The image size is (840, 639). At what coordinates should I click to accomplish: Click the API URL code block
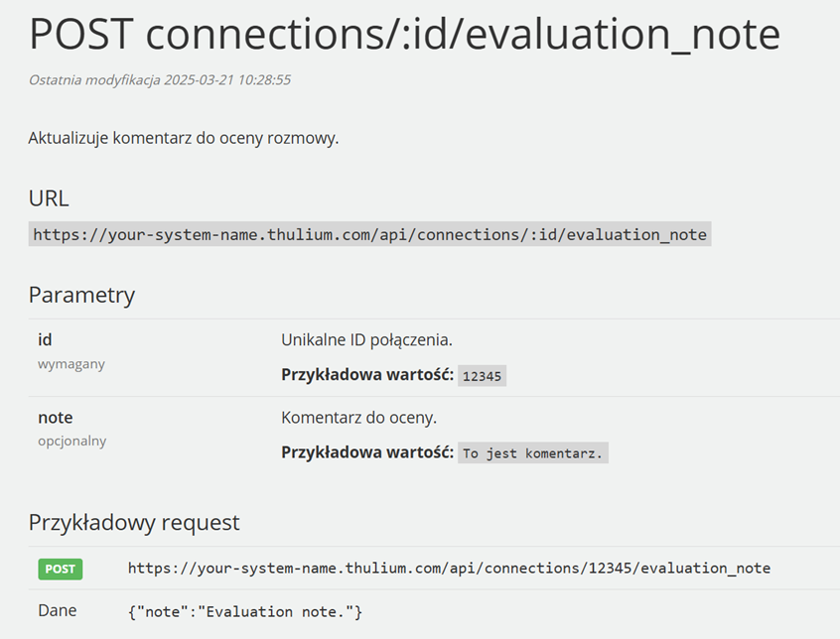[369, 234]
